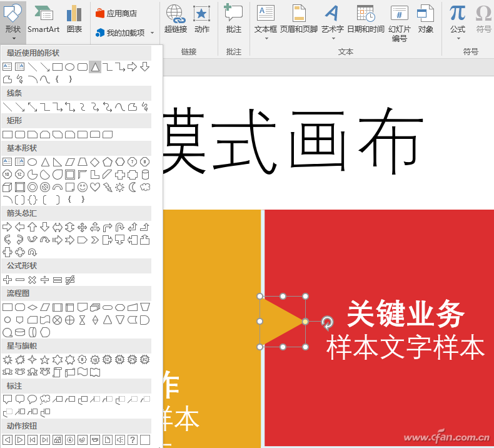Screen dimensions: 494x448
Task: Choose down arrow in recently used shapes
Action: [144, 67]
